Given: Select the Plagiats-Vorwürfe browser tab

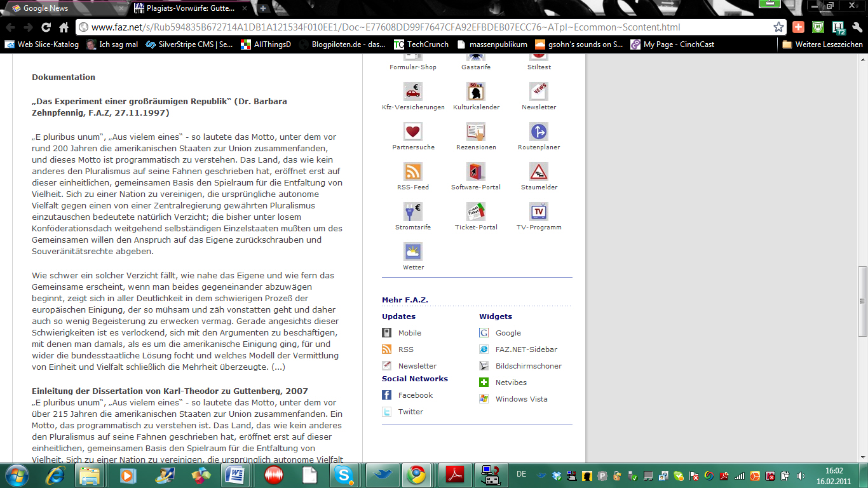Looking at the screenshot, I should coord(191,8).
